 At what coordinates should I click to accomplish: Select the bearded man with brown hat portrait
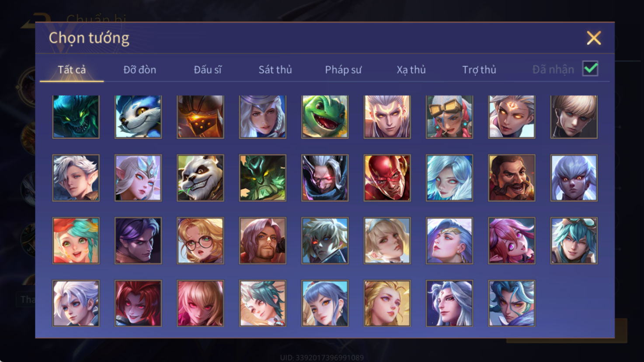(x=512, y=178)
